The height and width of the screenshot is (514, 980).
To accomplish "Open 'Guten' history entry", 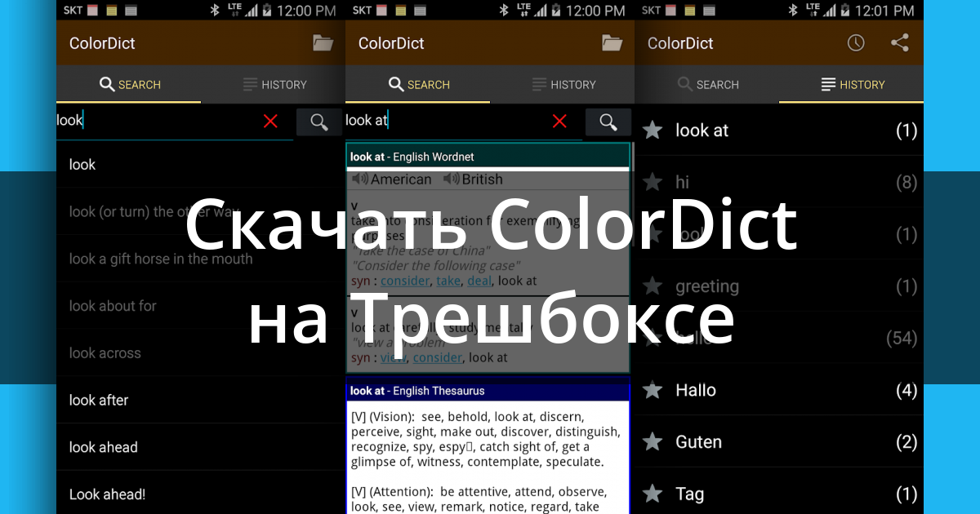I will coord(779,442).
